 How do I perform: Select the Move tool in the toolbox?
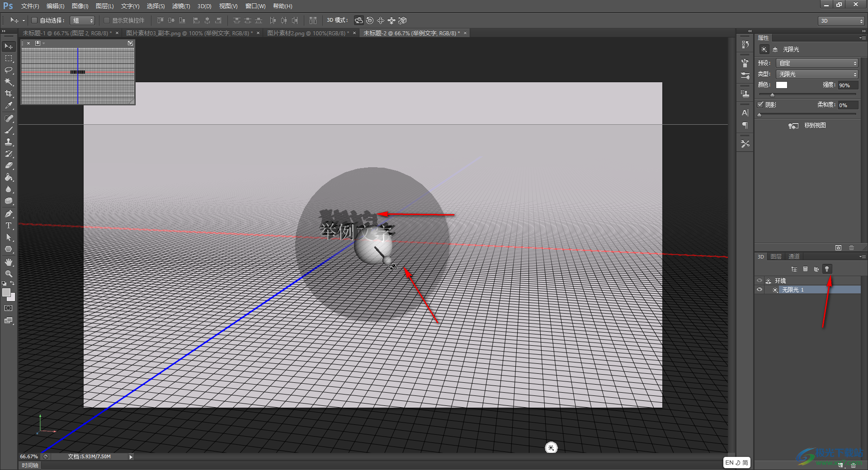tap(9, 47)
